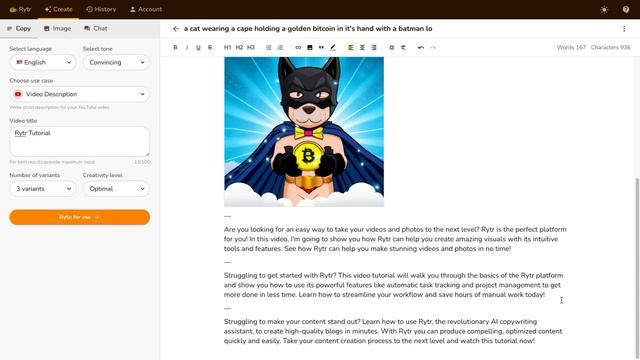The image size is (640, 360).
Task: Insert an image into document
Action: click(310, 47)
